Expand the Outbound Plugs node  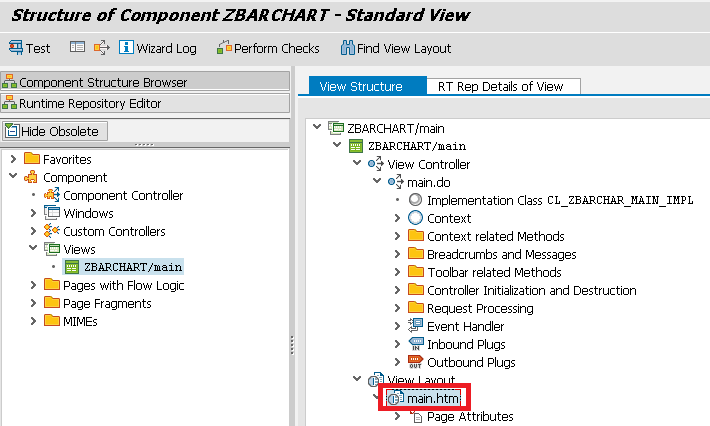(397, 362)
